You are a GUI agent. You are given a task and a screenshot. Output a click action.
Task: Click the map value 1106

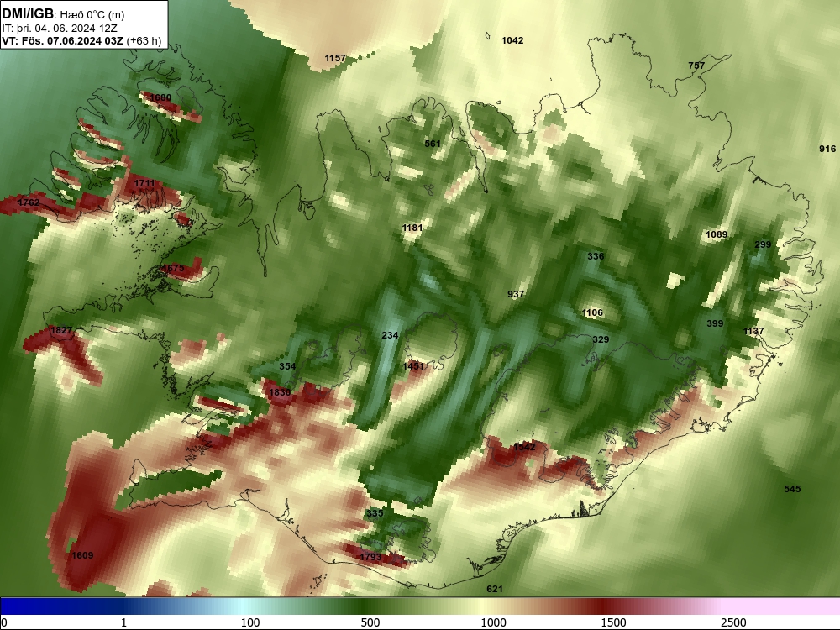592,312
